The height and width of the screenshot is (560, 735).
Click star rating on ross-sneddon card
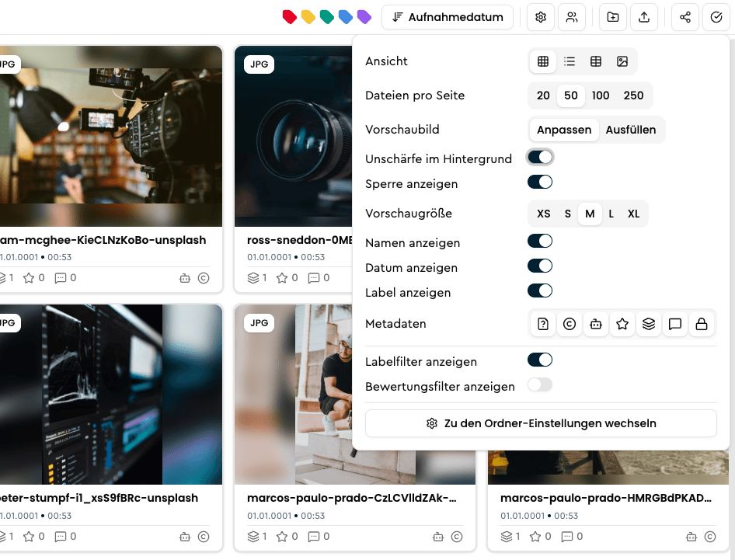coord(282,278)
